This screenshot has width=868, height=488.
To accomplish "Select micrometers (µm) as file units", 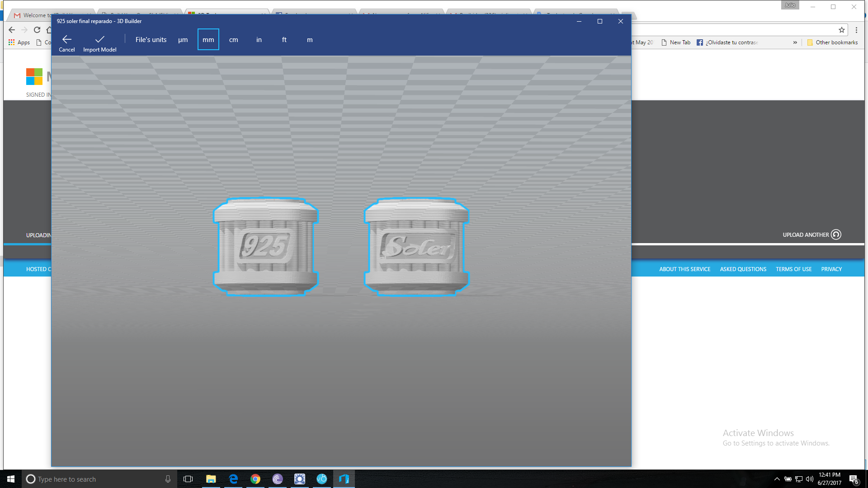I will click(x=183, y=40).
